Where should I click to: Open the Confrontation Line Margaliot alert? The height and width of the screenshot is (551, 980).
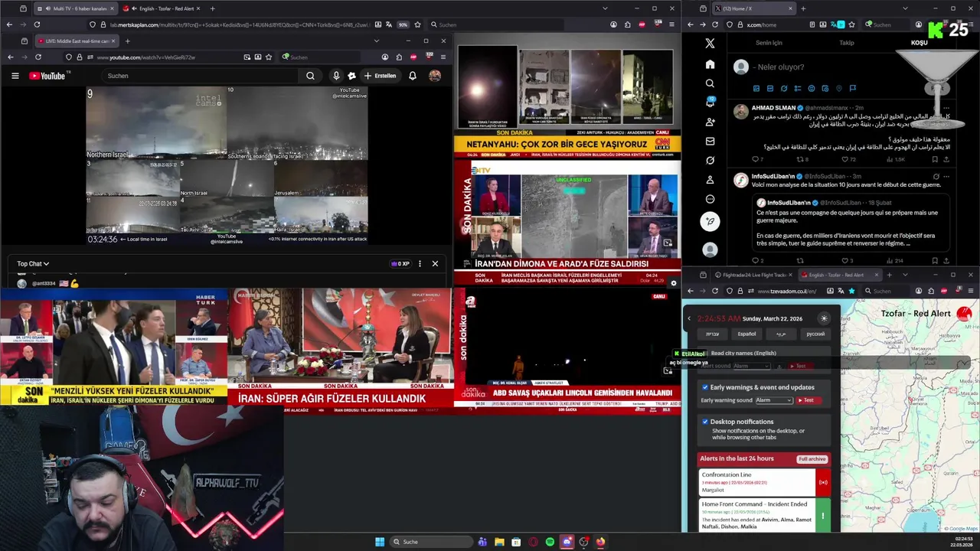pos(764,482)
